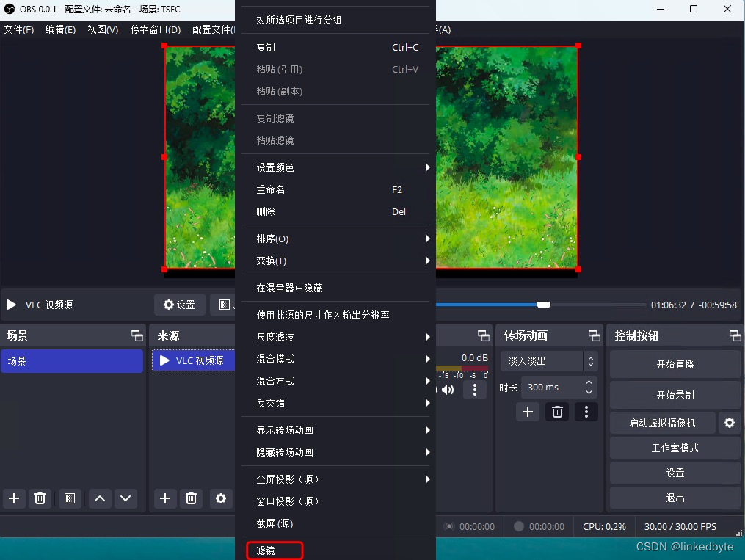Delete the selected scene with trash icon
The image size is (745, 560).
tap(40, 498)
